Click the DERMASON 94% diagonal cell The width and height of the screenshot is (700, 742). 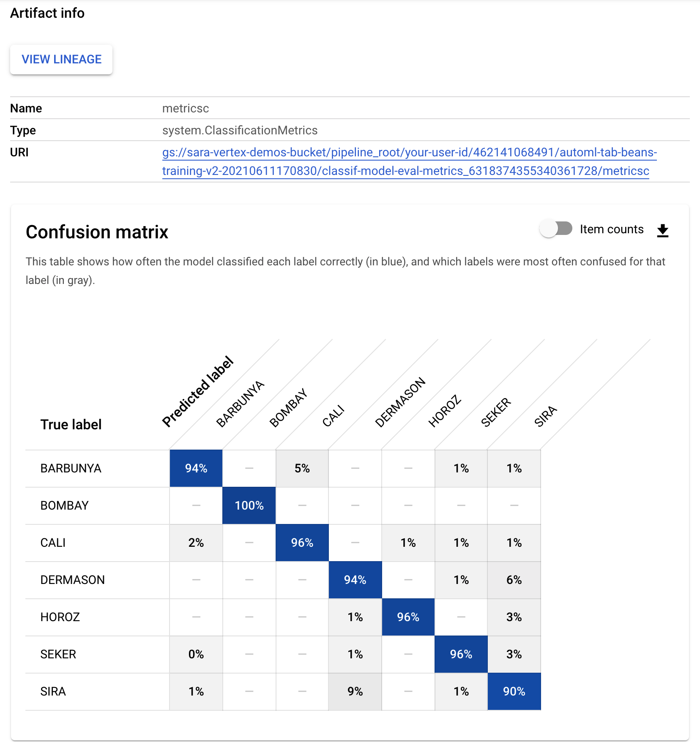point(355,580)
